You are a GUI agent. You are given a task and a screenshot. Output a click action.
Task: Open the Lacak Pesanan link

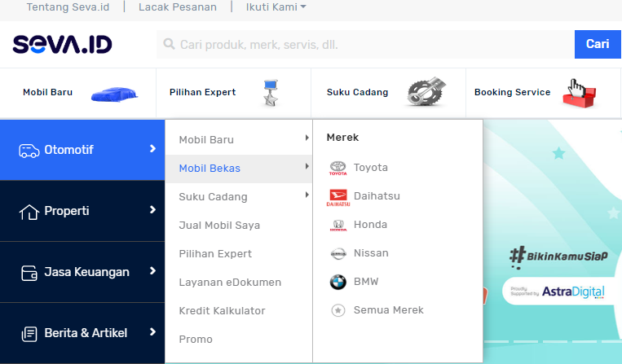click(178, 7)
